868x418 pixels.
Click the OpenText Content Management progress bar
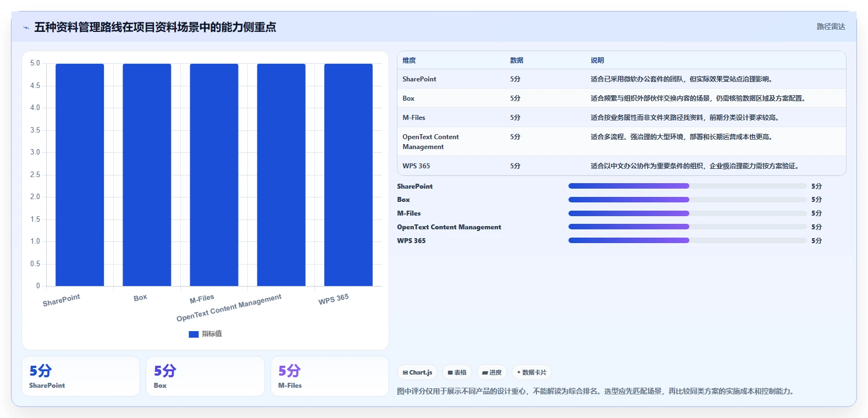coord(688,227)
